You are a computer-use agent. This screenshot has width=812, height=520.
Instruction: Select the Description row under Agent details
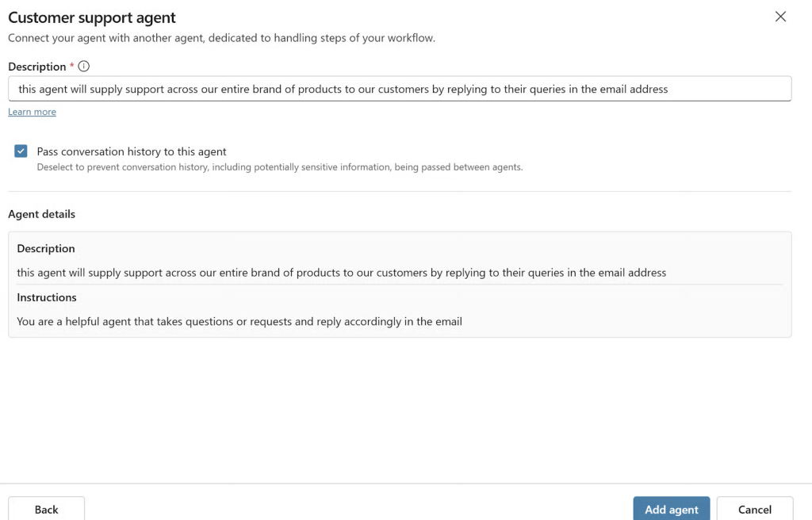tap(46, 248)
